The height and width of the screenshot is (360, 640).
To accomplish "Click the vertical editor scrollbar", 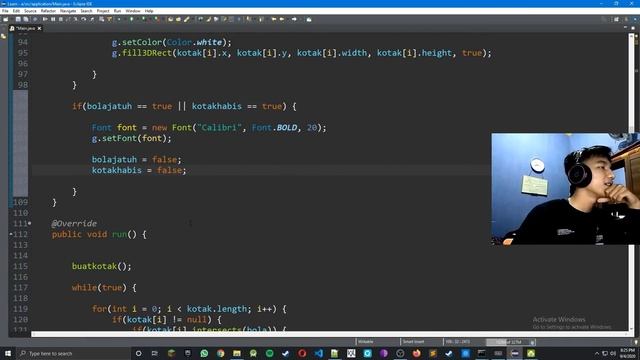I will pos(631,182).
